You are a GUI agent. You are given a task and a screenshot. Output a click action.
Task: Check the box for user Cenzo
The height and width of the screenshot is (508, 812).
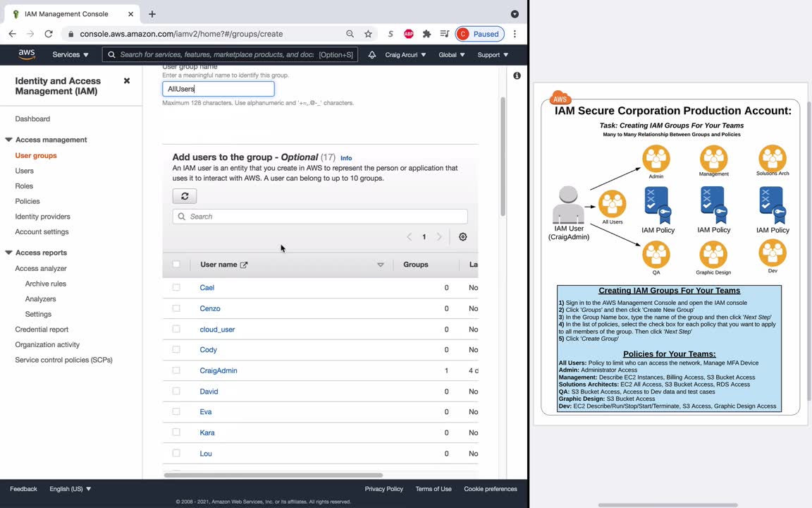(x=176, y=308)
